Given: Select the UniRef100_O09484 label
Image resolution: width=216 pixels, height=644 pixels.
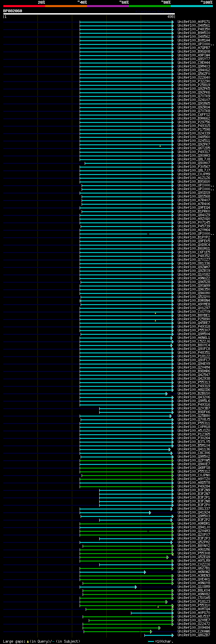Looking at the screenshot, I should (x=194, y=627).
